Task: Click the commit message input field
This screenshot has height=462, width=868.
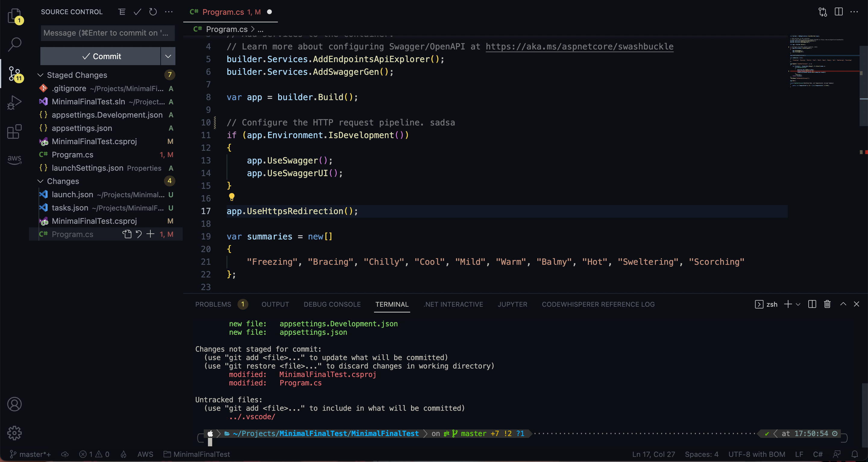Action: pyautogui.click(x=107, y=33)
